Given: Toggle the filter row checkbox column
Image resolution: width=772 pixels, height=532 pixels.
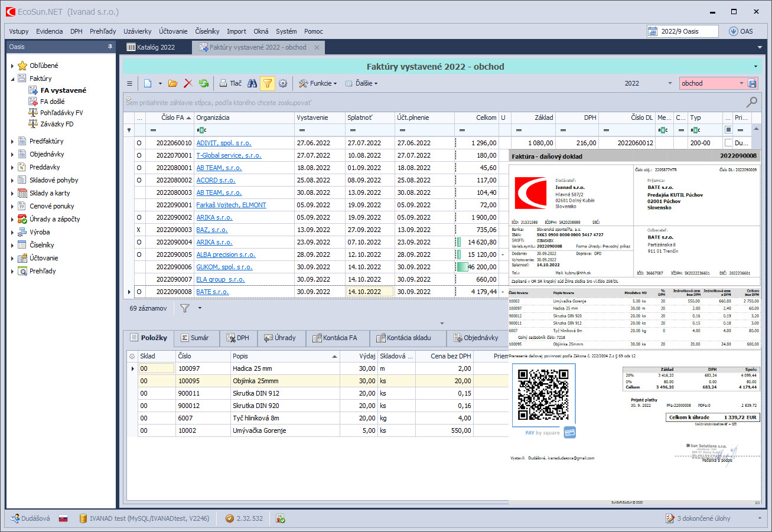Looking at the screenshot, I should pyautogui.click(x=728, y=130).
